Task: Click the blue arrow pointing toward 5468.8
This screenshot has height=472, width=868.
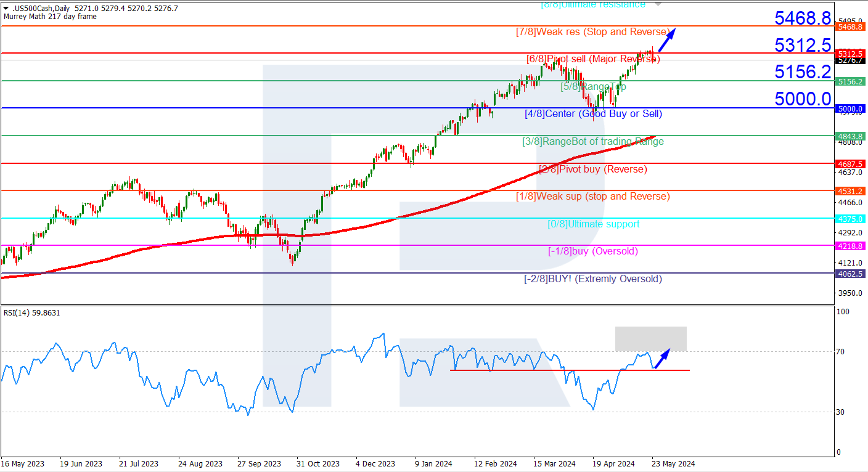Action: (667, 40)
